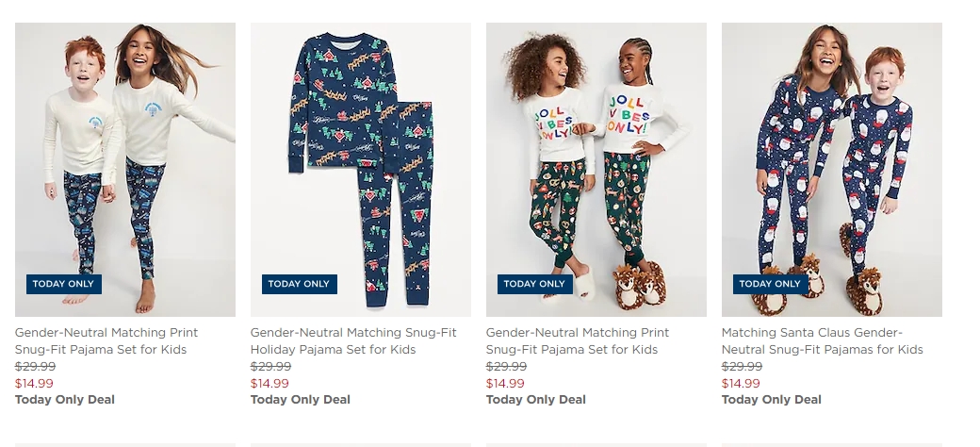Click $14.99 sale price of Santa pajamas
The height and width of the screenshot is (447, 980).
point(742,383)
